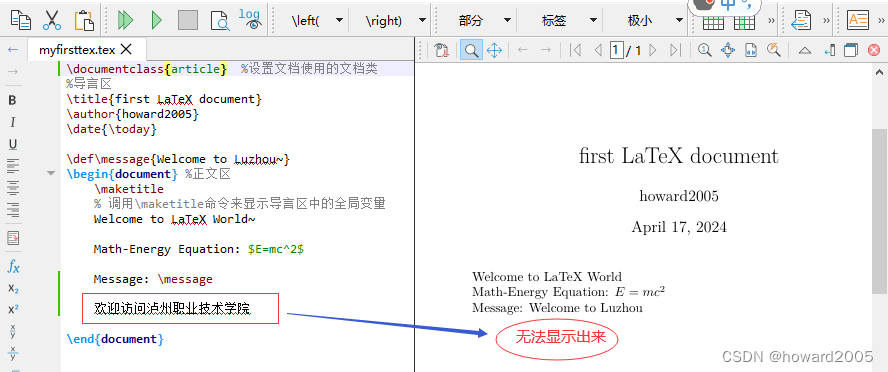Fit PDF to width icon
This screenshot has height=372, width=888.
[751, 50]
